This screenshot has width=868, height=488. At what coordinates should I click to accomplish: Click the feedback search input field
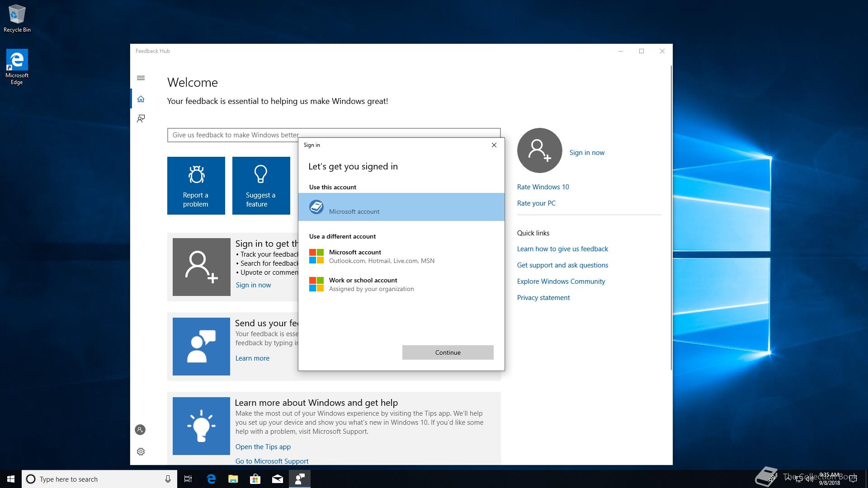click(x=334, y=135)
